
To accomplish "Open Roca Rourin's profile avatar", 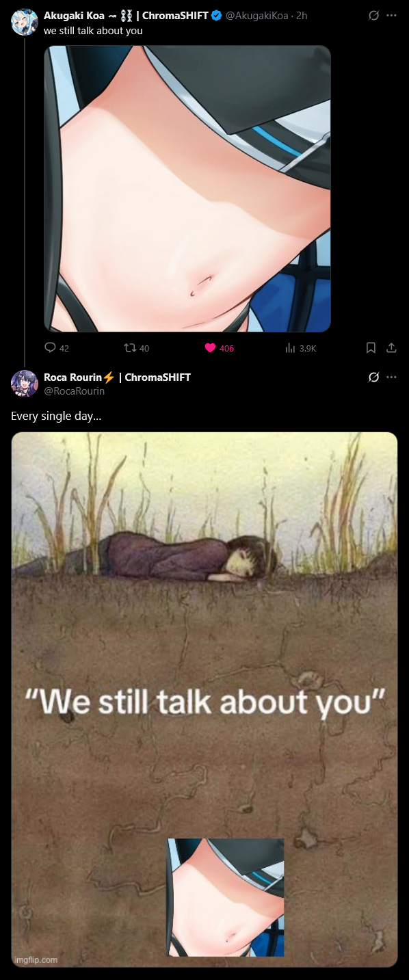I will (x=25, y=384).
